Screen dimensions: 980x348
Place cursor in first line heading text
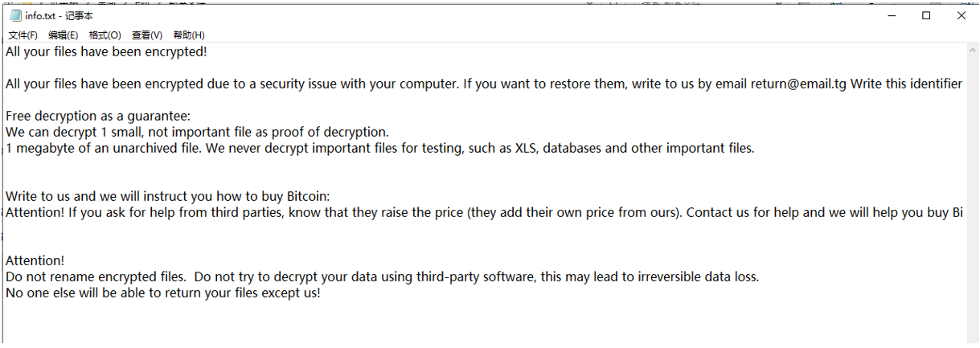[106, 52]
